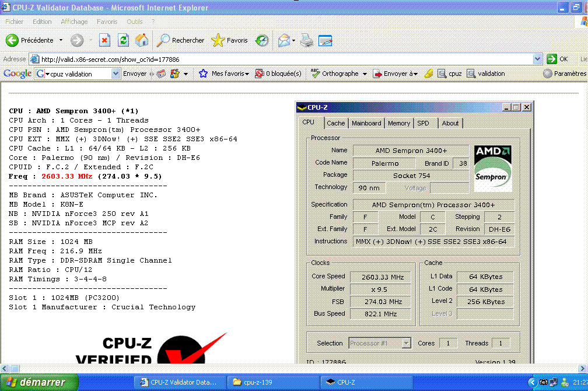Switch to the SPD tab

[x=423, y=123]
